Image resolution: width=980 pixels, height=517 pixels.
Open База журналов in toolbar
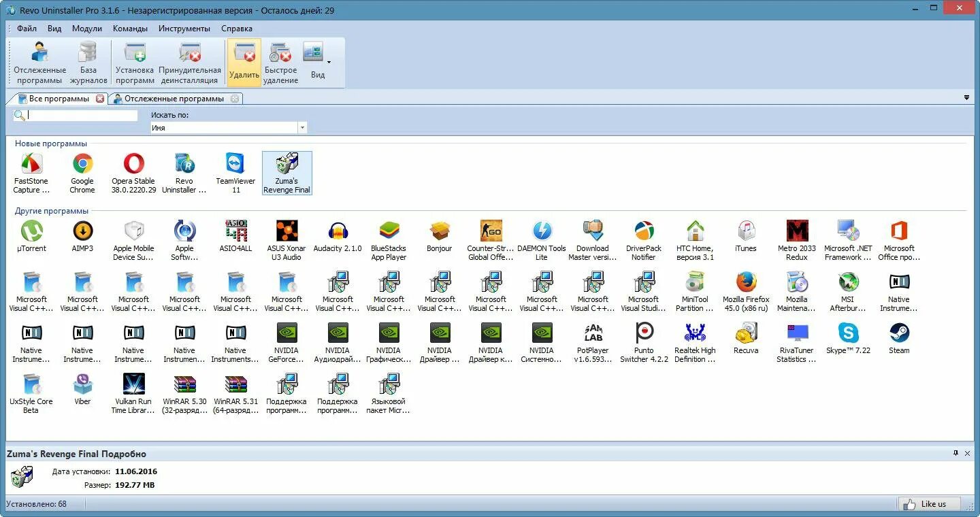point(88,63)
